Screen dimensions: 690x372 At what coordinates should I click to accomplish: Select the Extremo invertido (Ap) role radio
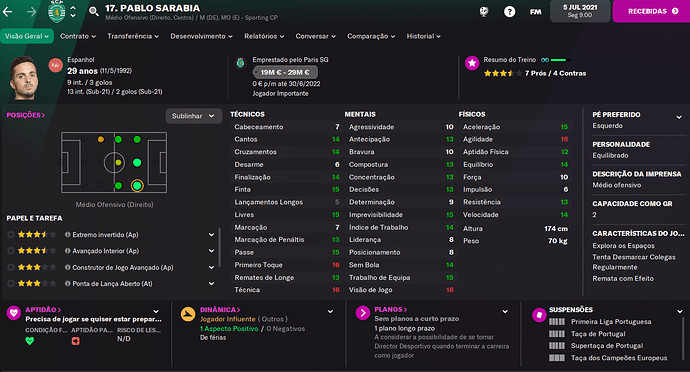click(11, 235)
